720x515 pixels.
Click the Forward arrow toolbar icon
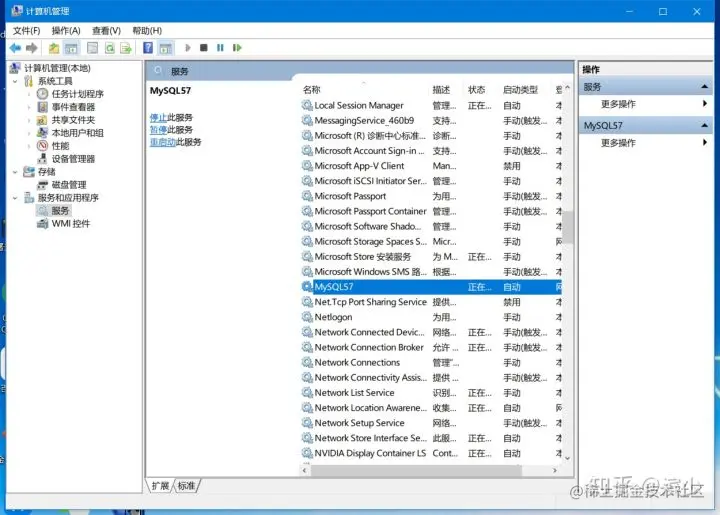pyautogui.click(x=32, y=48)
